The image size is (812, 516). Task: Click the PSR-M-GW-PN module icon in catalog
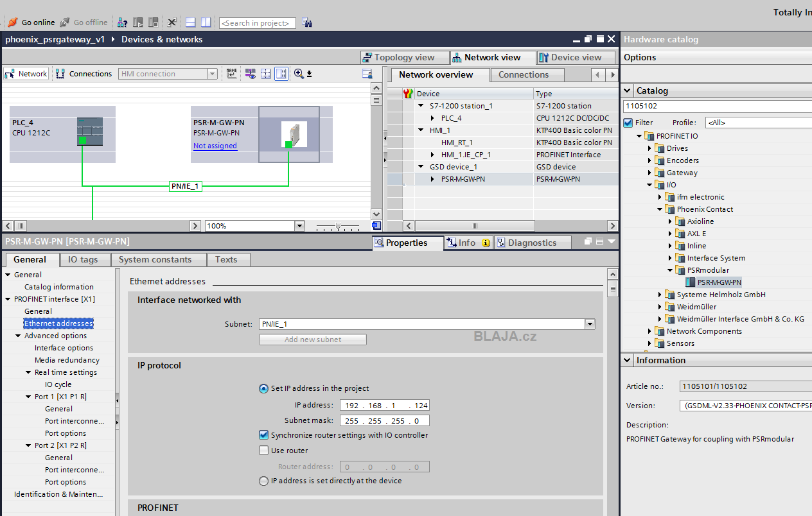click(691, 282)
